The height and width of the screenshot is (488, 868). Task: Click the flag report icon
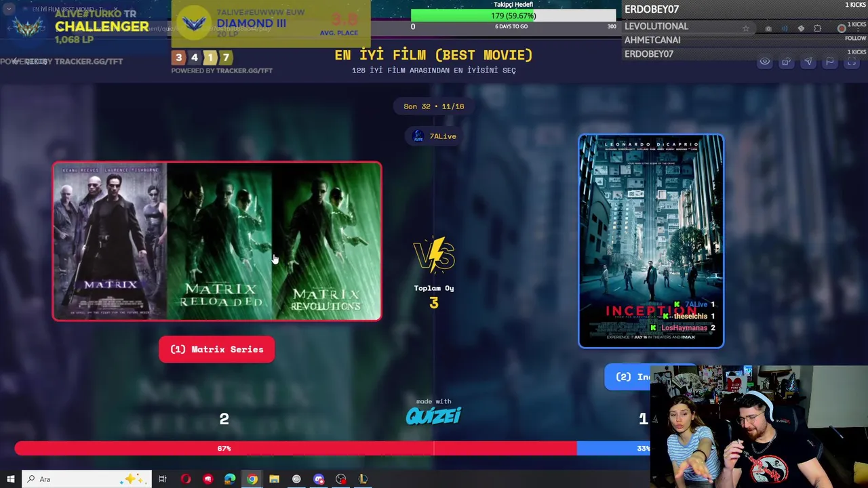(829, 62)
